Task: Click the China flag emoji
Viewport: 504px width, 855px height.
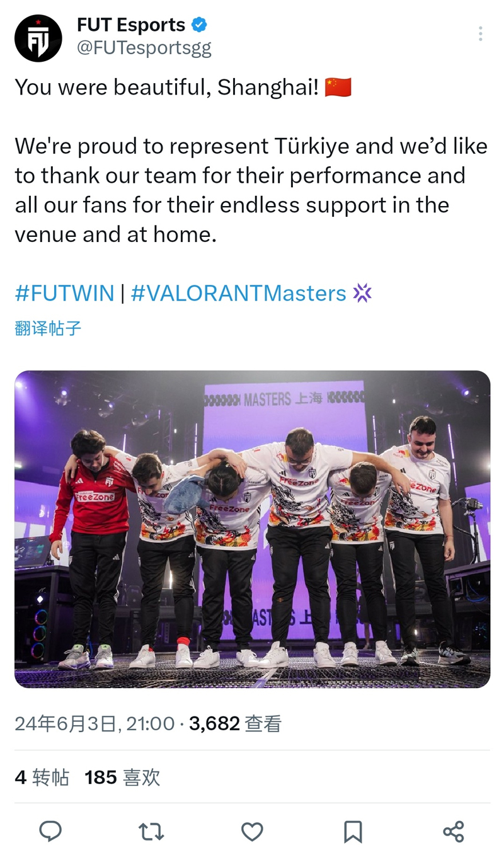Action: 338,88
